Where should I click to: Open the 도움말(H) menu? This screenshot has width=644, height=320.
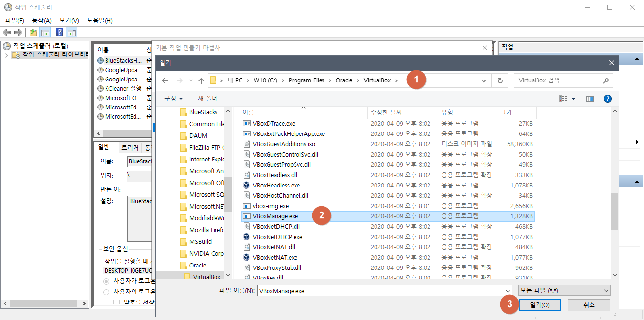(100, 20)
